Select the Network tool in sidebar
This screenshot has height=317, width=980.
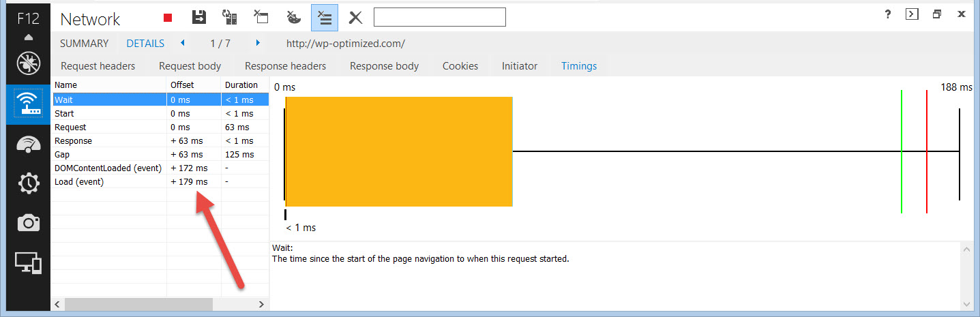pyautogui.click(x=28, y=104)
